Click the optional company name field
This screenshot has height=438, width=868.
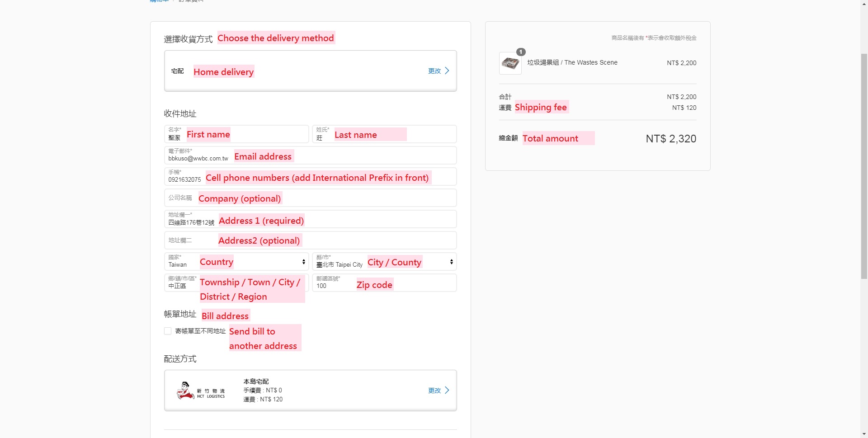click(310, 198)
